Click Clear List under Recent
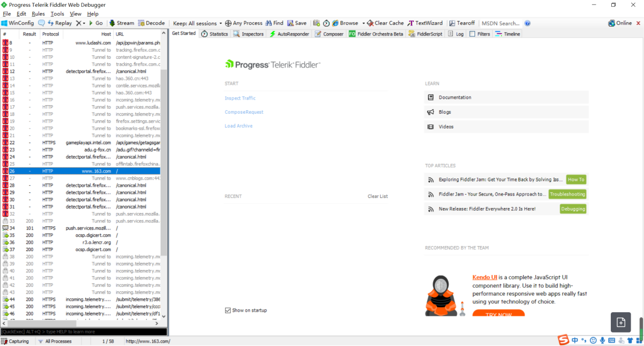The width and height of the screenshot is (644, 346). (377, 196)
